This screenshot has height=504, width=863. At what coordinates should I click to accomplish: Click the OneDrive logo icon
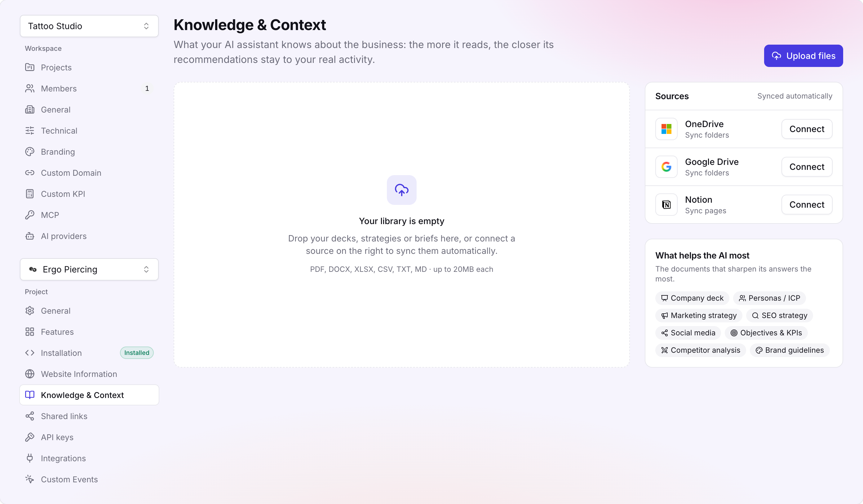(x=666, y=129)
